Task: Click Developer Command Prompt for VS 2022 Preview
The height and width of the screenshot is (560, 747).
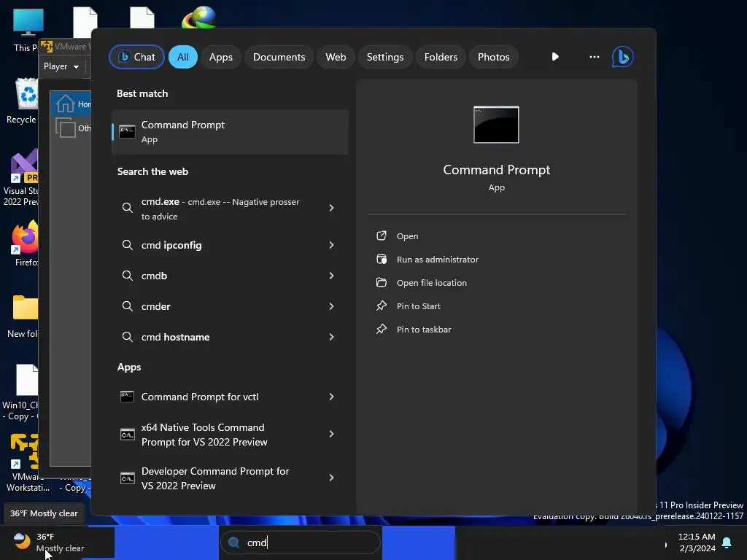Action: tap(230, 478)
